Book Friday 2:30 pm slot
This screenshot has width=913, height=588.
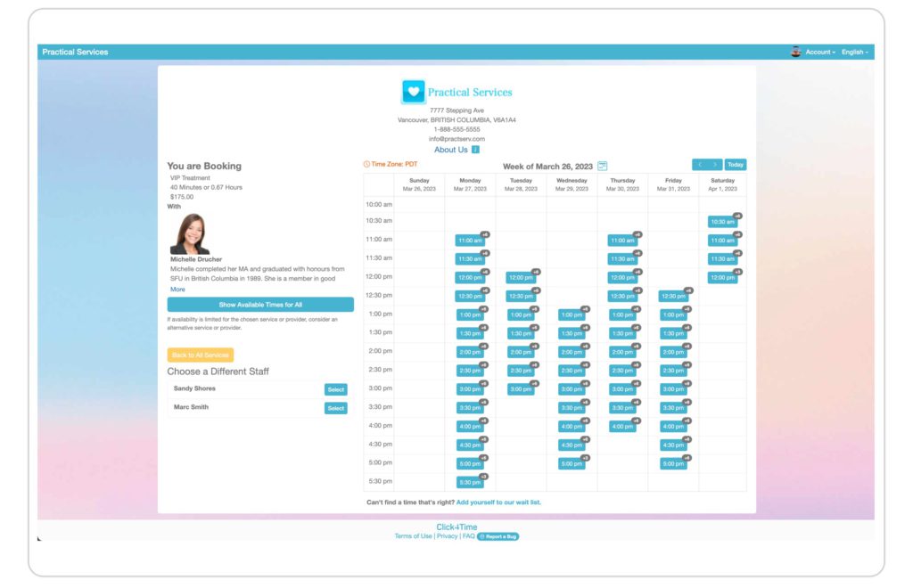(x=673, y=371)
